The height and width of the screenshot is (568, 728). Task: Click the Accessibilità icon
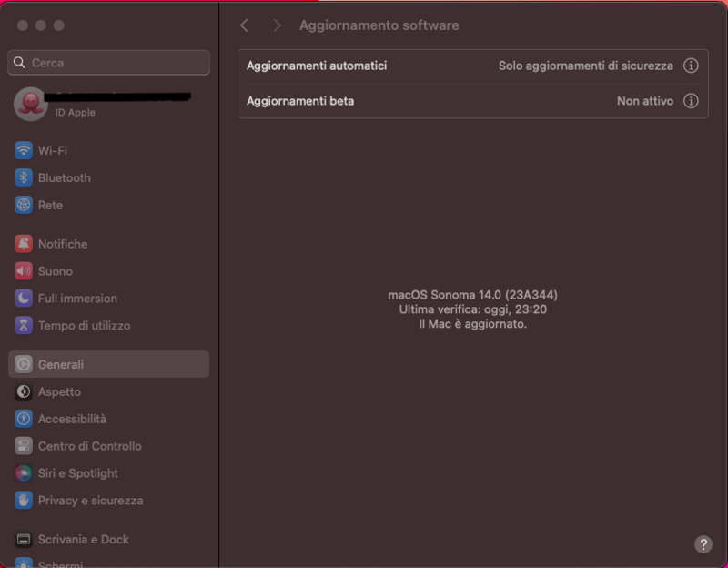click(24, 419)
